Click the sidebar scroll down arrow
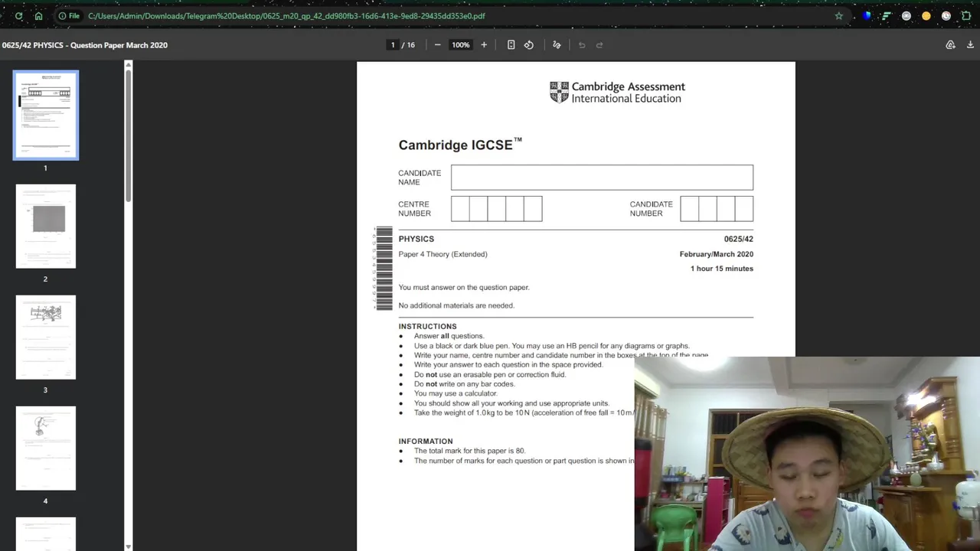The height and width of the screenshot is (551, 980). click(129, 546)
